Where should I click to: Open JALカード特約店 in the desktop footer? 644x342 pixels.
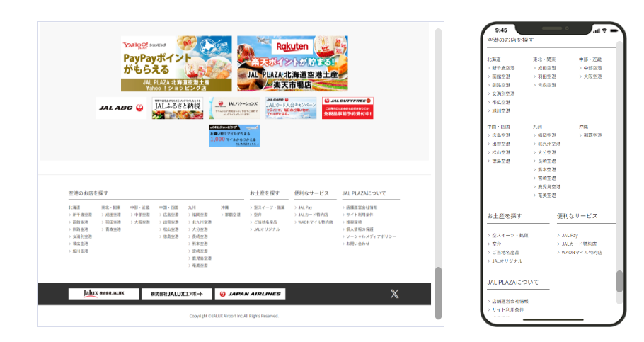click(x=313, y=215)
